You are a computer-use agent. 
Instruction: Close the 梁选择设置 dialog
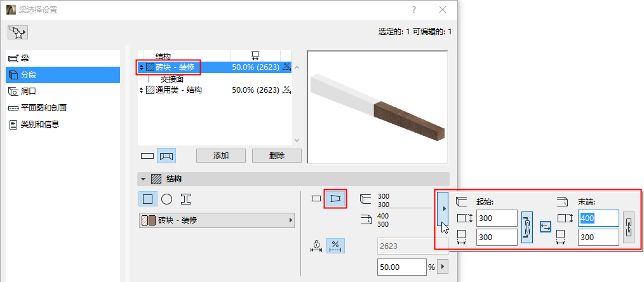pyautogui.click(x=442, y=10)
